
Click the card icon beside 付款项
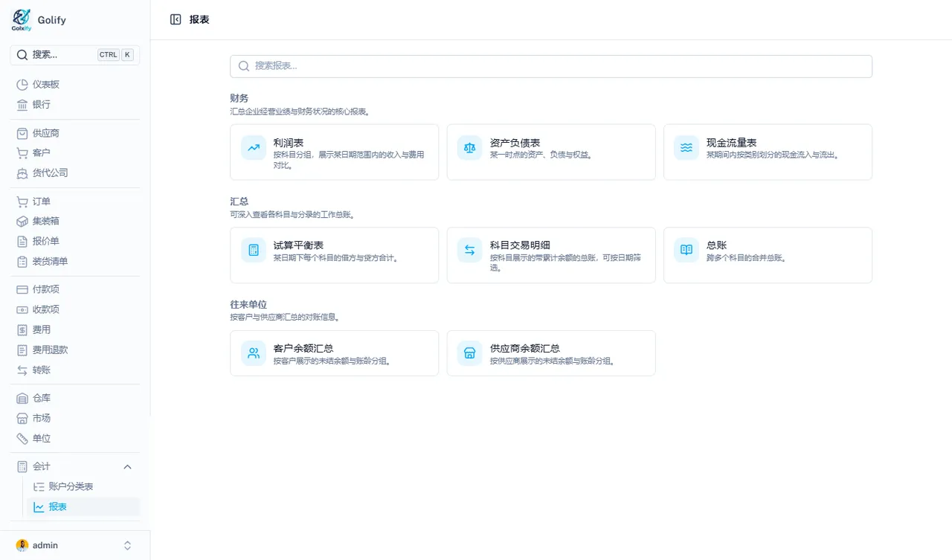pyautogui.click(x=22, y=289)
